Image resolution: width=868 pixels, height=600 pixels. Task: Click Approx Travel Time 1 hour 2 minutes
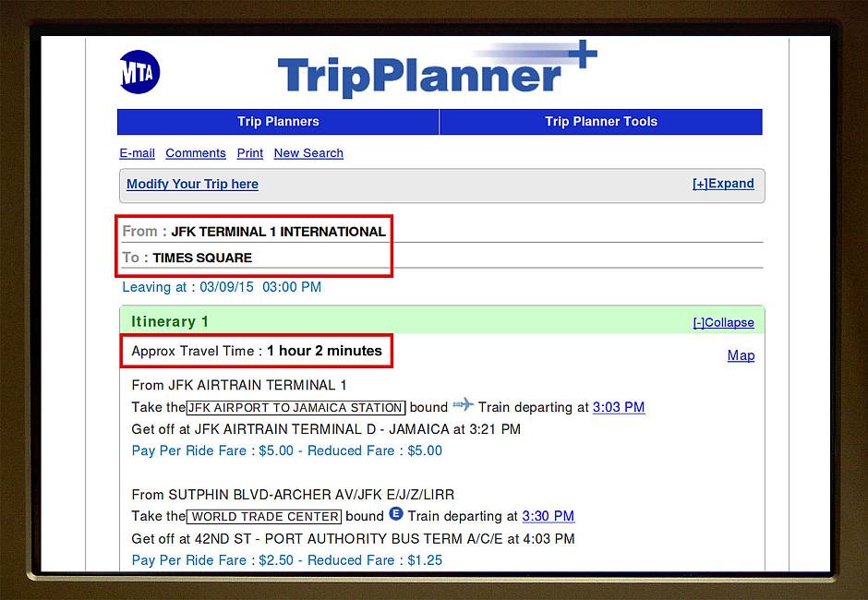tap(257, 351)
